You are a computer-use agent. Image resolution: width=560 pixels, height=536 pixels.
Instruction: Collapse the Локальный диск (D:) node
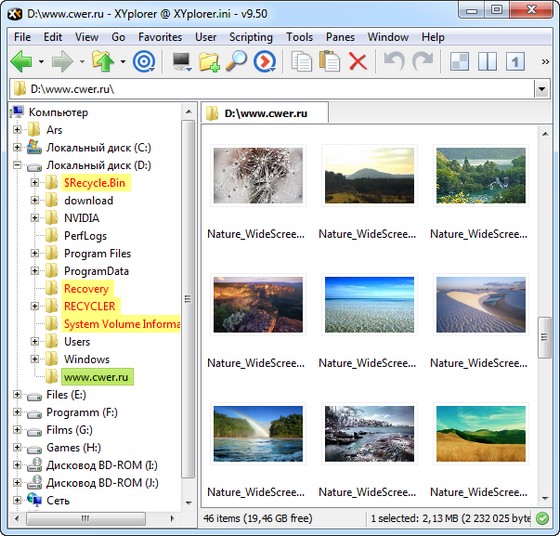click(17, 165)
